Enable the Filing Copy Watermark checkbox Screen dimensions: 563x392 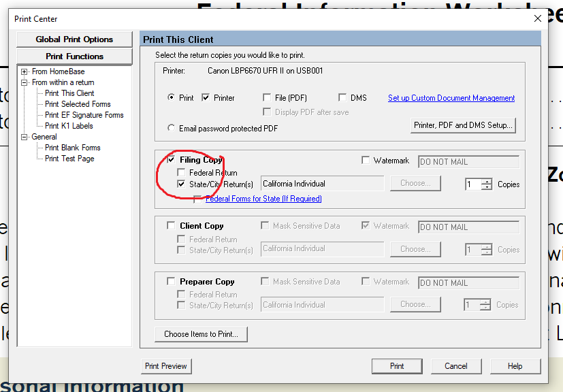pyautogui.click(x=366, y=161)
